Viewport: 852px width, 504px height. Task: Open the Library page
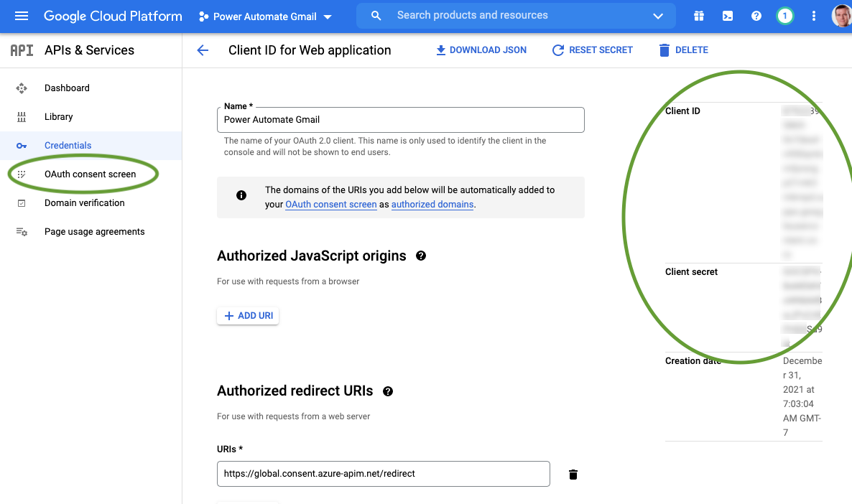[58, 116]
